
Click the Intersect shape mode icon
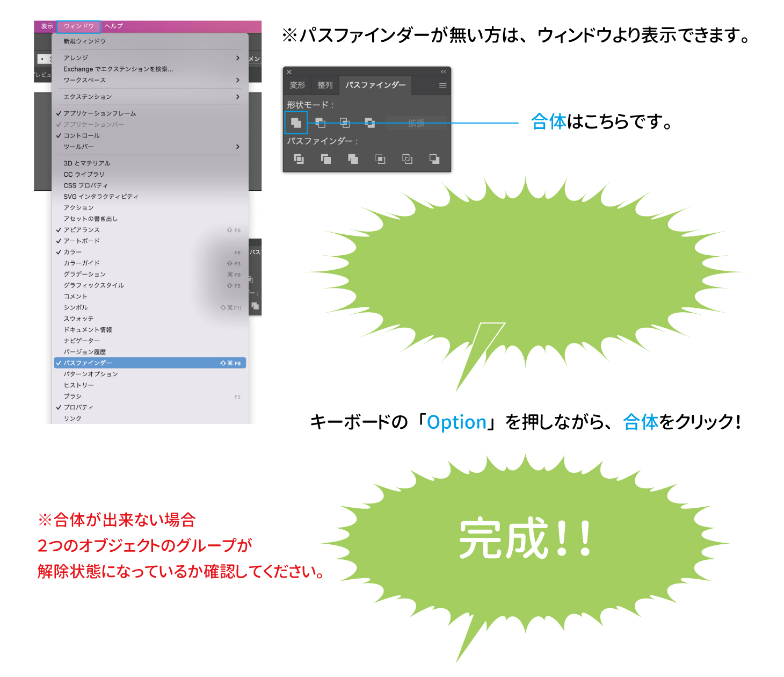pyautogui.click(x=345, y=123)
